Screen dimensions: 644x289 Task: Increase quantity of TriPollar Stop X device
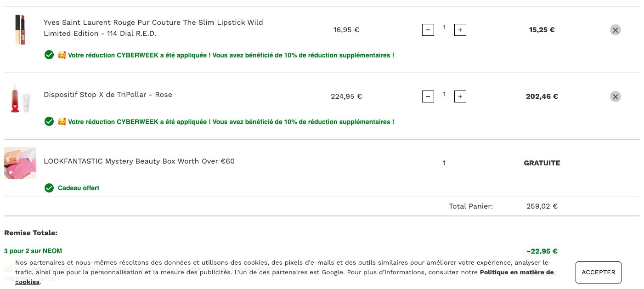pyautogui.click(x=460, y=96)
